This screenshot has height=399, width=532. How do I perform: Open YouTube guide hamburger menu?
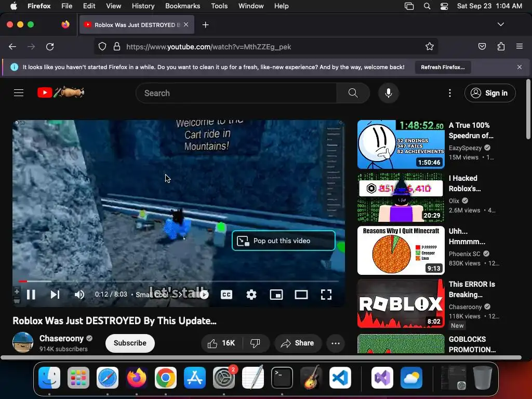pyautogui.click(x=19, y=92)
